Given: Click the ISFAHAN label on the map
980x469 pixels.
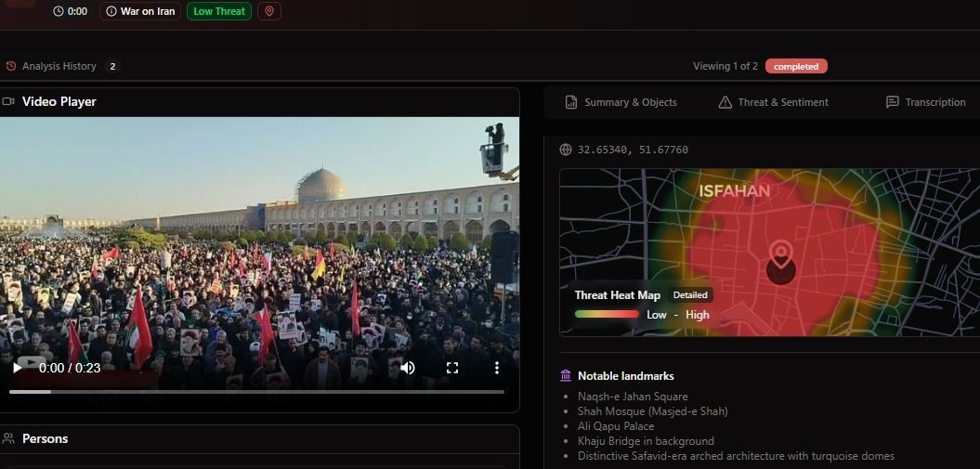Looking at the screenshot, I should (x=735, y=191).
